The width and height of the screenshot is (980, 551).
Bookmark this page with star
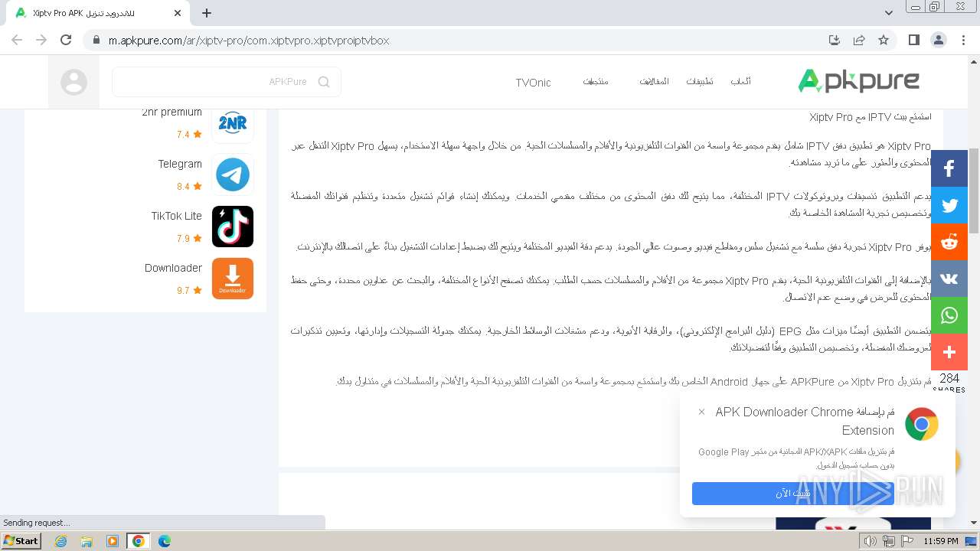point(884,41)
